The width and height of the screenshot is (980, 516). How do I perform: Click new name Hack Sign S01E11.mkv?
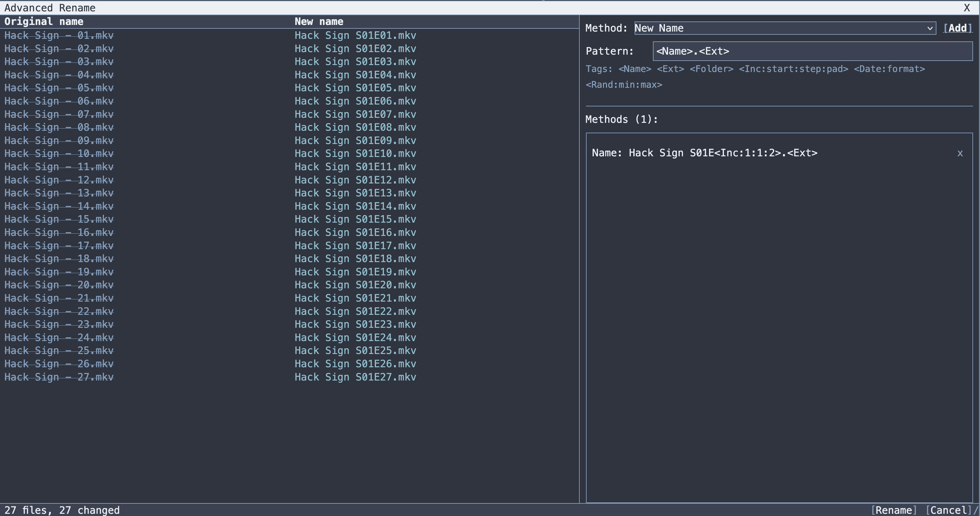[355, 167]
